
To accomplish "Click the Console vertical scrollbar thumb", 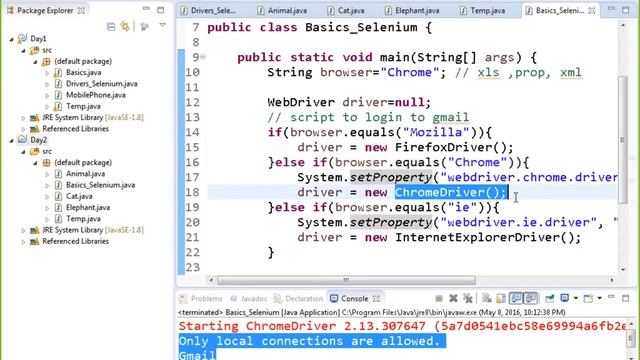I will (631, 338).
